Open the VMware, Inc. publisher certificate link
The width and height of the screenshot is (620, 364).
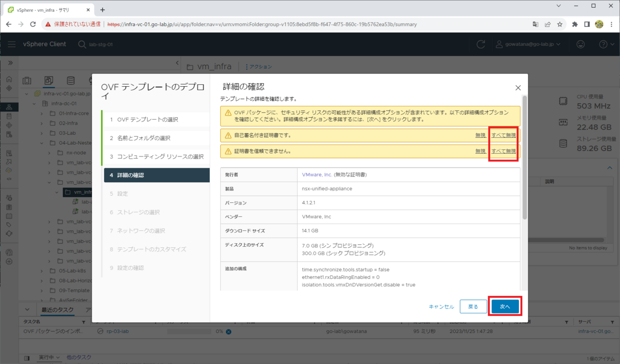(x=317, y=175)
